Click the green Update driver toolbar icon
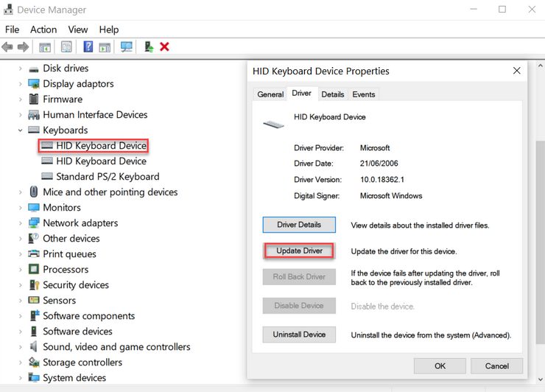Viewport: 545px width, 392px height. click(x=149, y=46)
